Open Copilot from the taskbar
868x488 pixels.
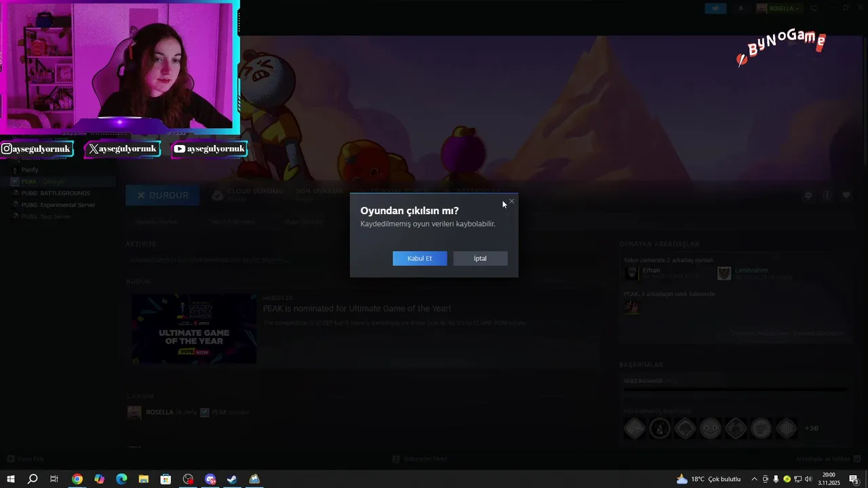[100, 479]
